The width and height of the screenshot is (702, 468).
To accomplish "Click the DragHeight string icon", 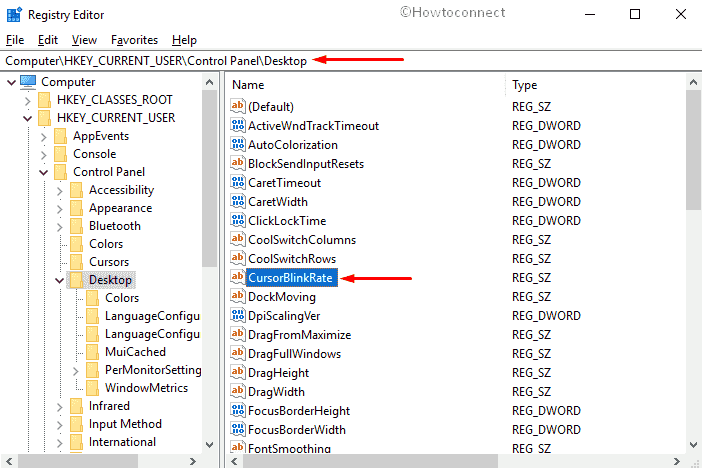I will (x=238, y=372).
